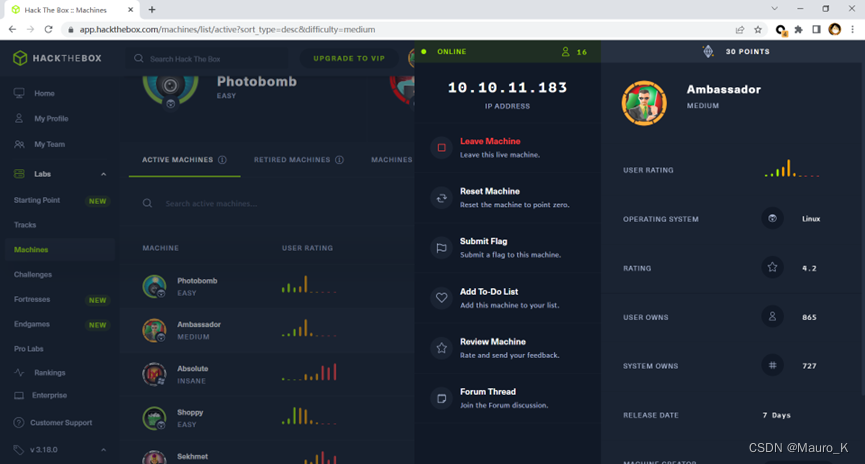
Task: Open Chrome three-dot menu
Action: (x=852, y=29)
